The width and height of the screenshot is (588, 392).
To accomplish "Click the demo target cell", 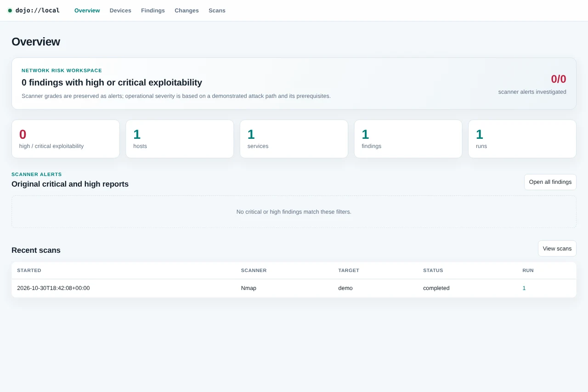I will click(345, 288).
